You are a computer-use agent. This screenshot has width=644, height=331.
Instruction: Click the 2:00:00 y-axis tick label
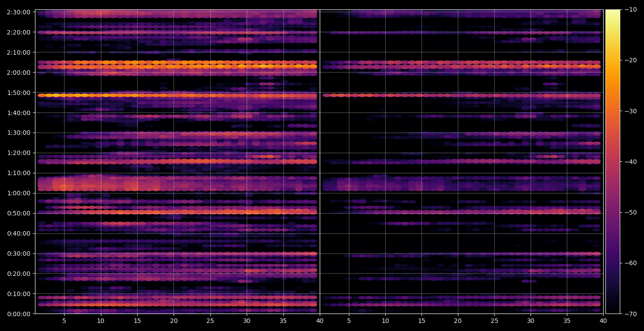click(x=18, y=73)
